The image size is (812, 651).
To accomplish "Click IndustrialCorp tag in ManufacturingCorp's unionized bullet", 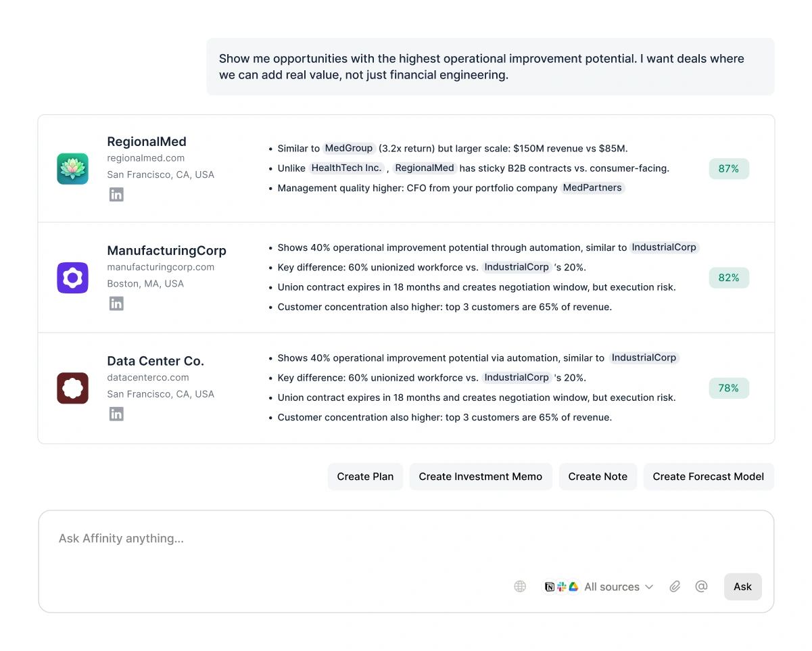I will (x=517, y=267).
